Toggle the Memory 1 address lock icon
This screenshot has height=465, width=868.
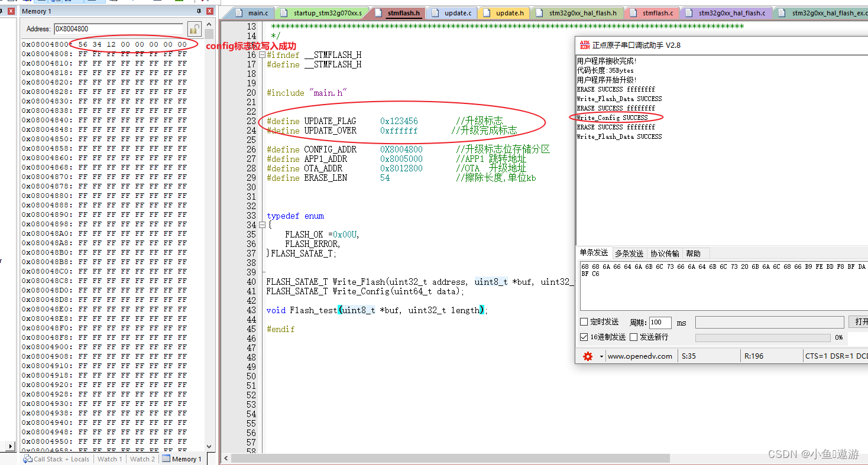[x=194, y=28]
